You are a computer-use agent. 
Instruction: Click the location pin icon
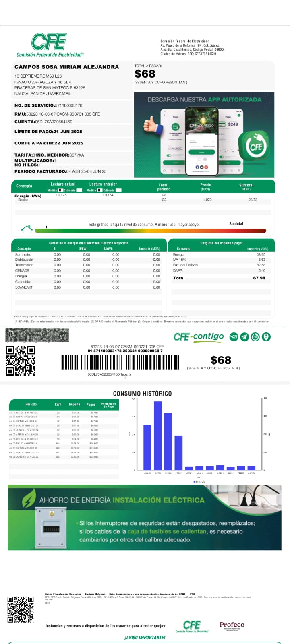(x=266, y=337)
